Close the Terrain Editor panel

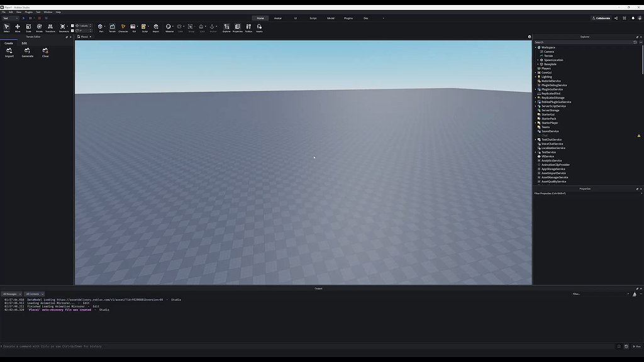click(x=70, y=37)
